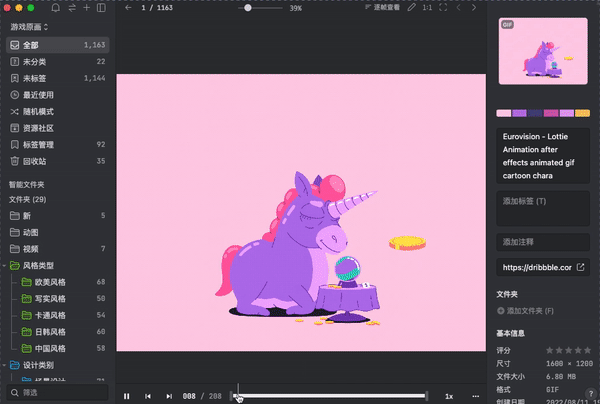Open the 写实风格 subfolder
The height and width of the screenshot is (404, 600).
click(x=63, y=298)
